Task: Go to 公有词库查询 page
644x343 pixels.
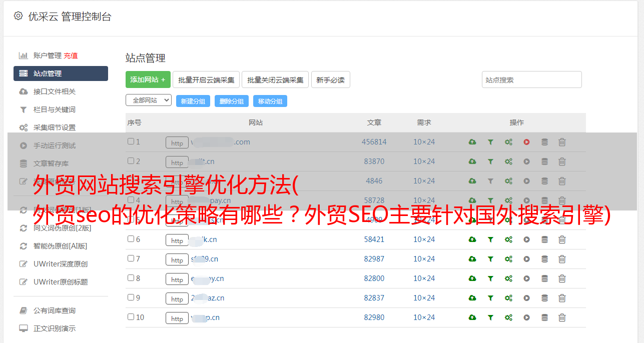Action: pyautogui.click(x=55, y=310)
